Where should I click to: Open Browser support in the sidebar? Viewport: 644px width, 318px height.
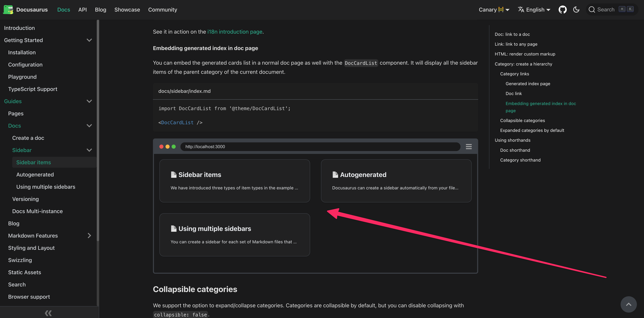point(29,297)
